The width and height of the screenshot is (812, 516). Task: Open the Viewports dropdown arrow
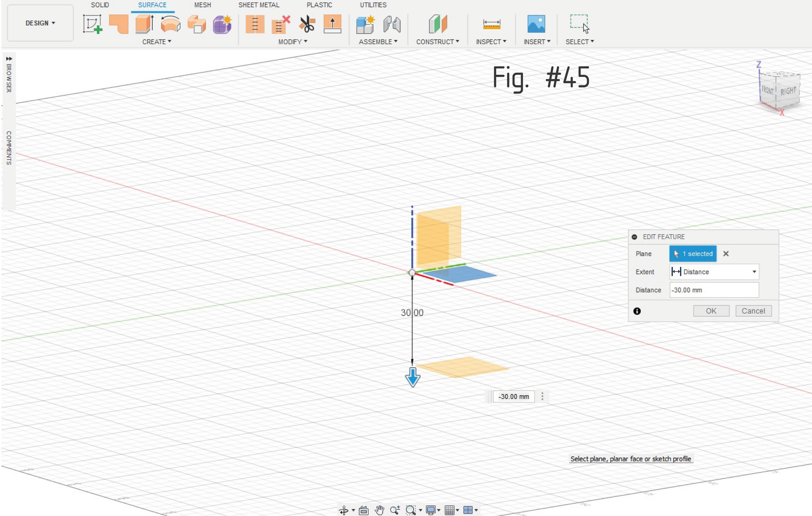pyautogui.click(x=476, y=510)
